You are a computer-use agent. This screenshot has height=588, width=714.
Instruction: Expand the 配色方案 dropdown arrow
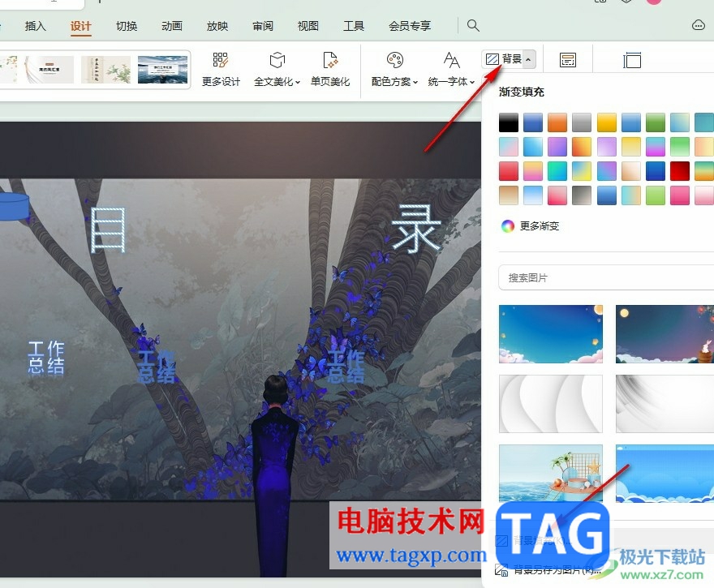(x=415, y=83)
